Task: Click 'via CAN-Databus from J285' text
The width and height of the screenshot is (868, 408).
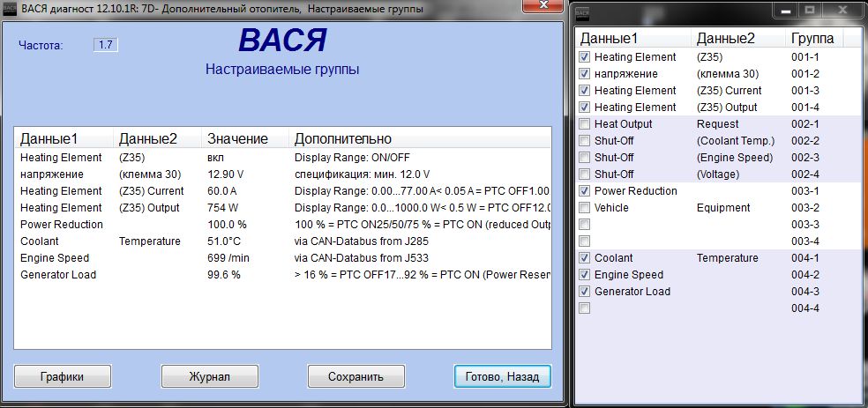Action: (362, 241)
